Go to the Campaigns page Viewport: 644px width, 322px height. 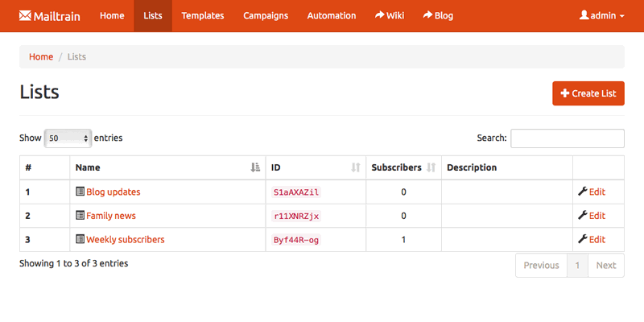pos(266,15)
